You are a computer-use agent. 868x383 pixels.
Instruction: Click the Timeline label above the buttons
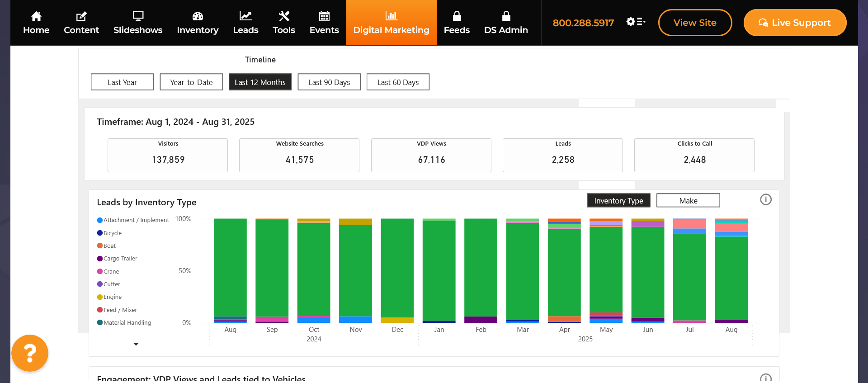pyautogui.click(x=260, y=60)
